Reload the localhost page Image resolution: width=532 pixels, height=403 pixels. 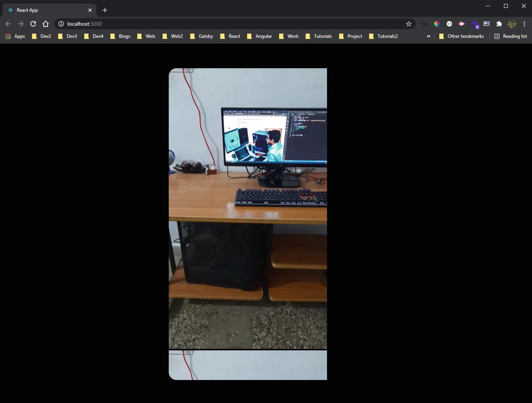[x=33, y=24]
